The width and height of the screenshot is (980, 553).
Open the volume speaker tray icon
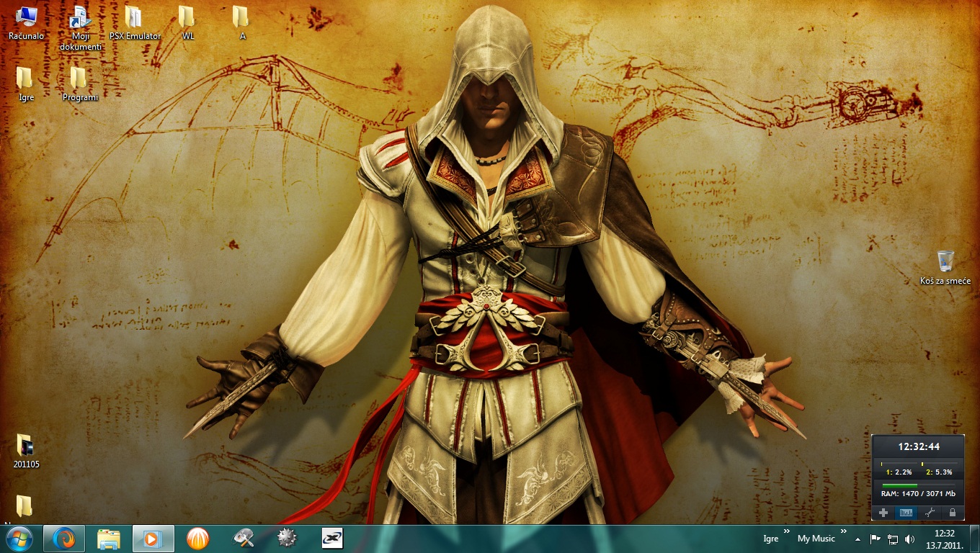pyautogui.click(x=909, y=539)
